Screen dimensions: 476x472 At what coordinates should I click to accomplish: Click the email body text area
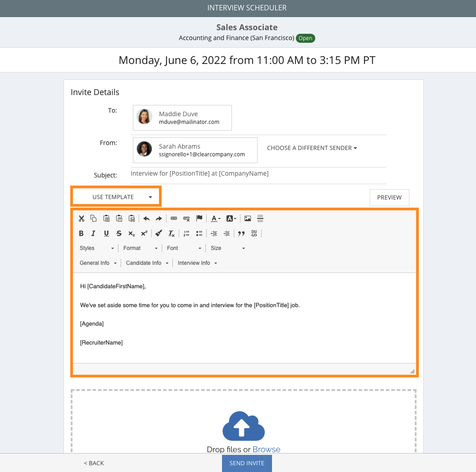click(x=245, y=318)
